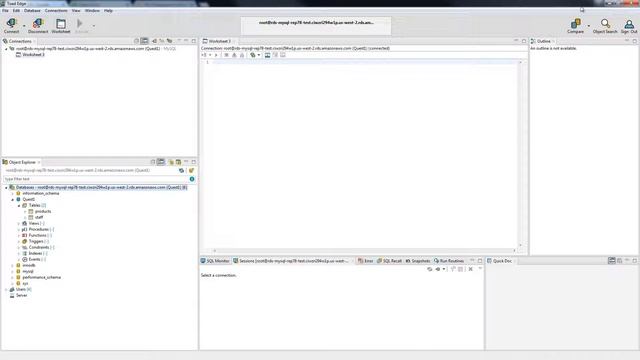Screen dimensions: 640x360
Task: Expand the information_schema database
Action: pos(12,194)
